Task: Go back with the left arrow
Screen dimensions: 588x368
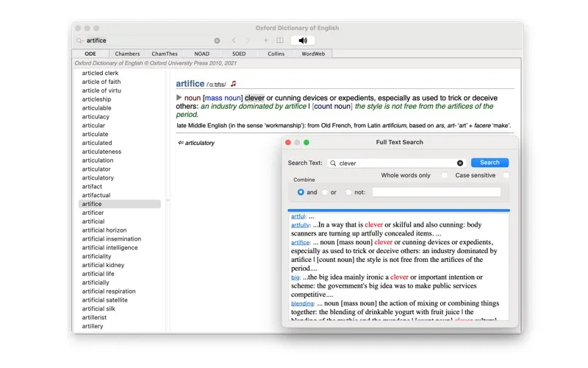Action: coord(234,40)
